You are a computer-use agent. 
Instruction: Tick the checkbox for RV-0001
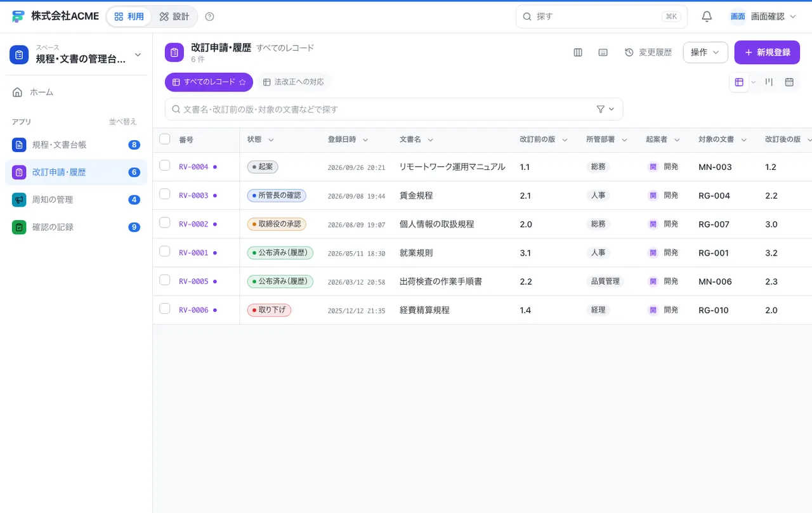point(165,251)
